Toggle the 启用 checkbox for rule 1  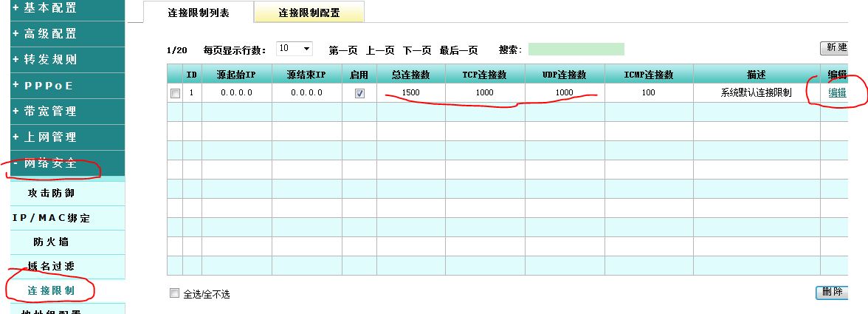(x=359, y=93)
